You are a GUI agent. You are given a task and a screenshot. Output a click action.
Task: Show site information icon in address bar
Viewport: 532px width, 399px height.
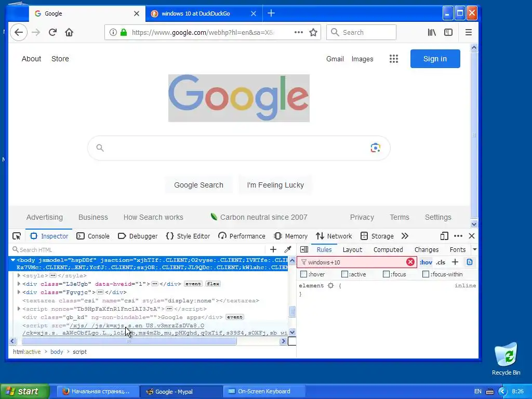[x=113, y=32]
